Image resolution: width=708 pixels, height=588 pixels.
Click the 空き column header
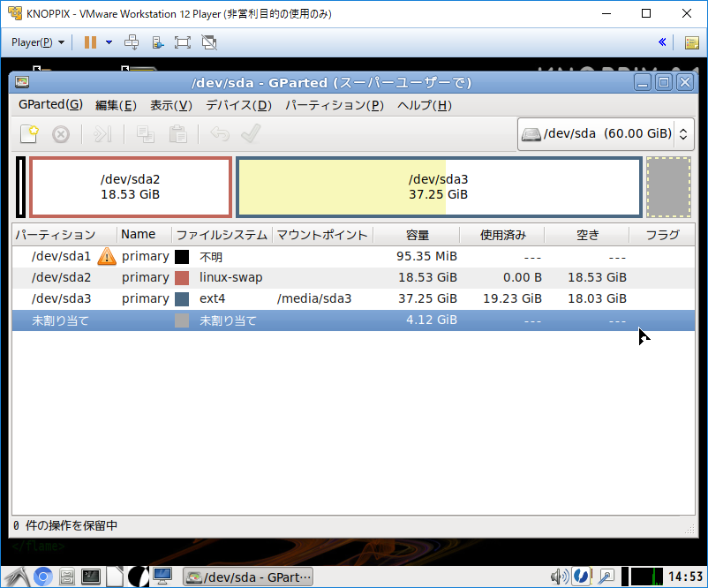coord(587,235)
